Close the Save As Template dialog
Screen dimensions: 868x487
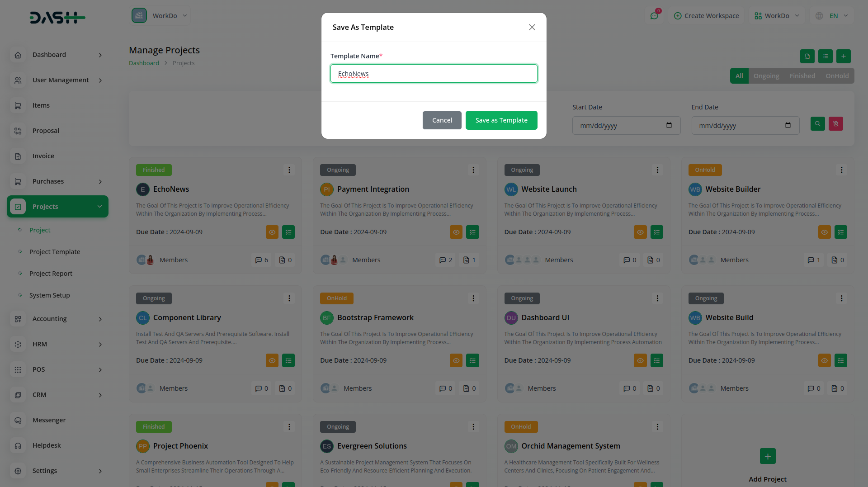click(532, 27)
